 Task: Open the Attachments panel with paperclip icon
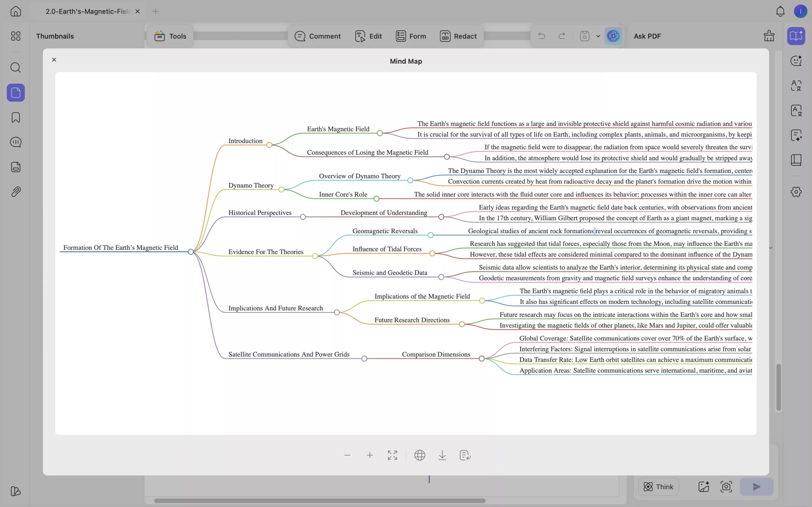[x=16, y=191]
